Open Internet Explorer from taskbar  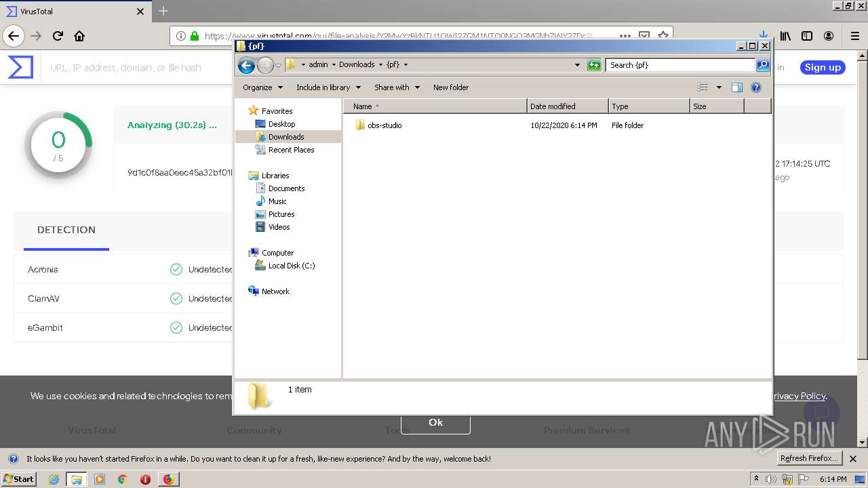tap(54, 479)
